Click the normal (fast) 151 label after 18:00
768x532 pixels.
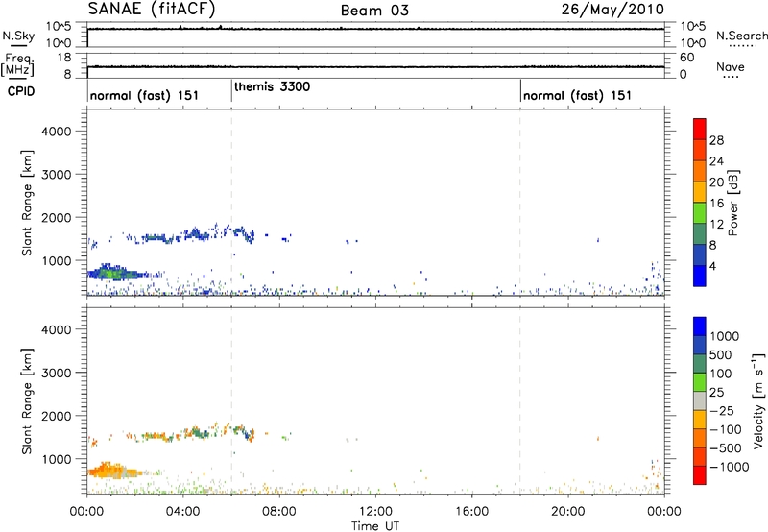click(x=577, y=95)
